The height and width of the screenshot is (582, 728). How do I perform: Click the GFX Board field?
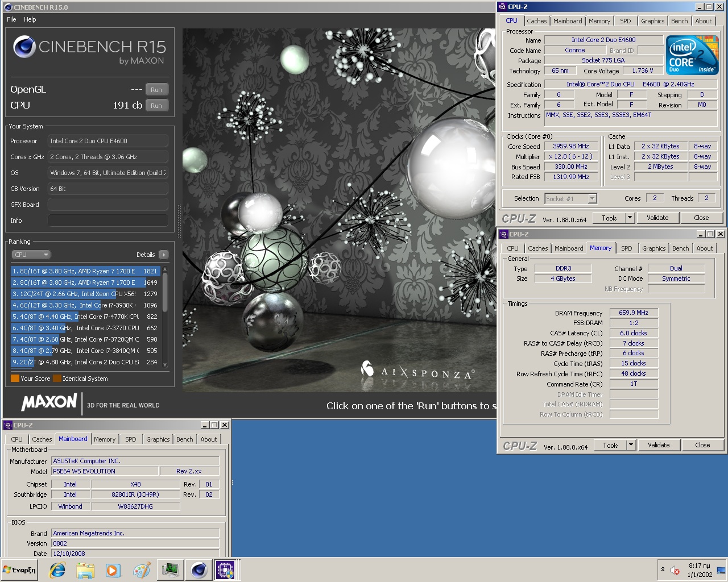tap(108, 205)
